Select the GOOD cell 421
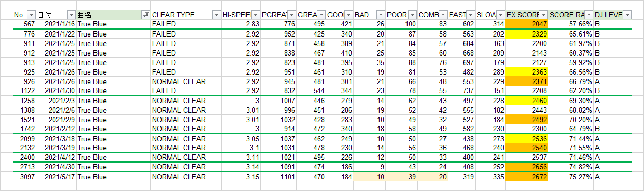Viewport: 644px width, 191px height. click(339, 24)
